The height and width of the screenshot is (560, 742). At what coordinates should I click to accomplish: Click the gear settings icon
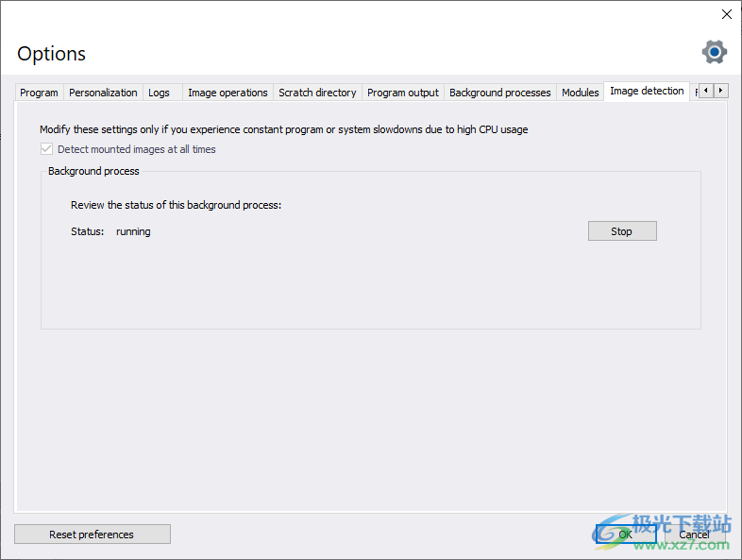tap(715, 52)
